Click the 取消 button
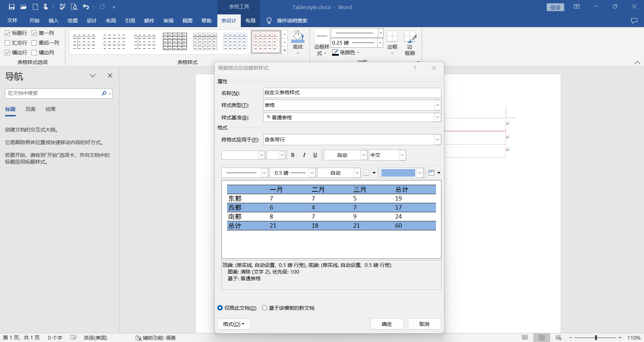 424,324
